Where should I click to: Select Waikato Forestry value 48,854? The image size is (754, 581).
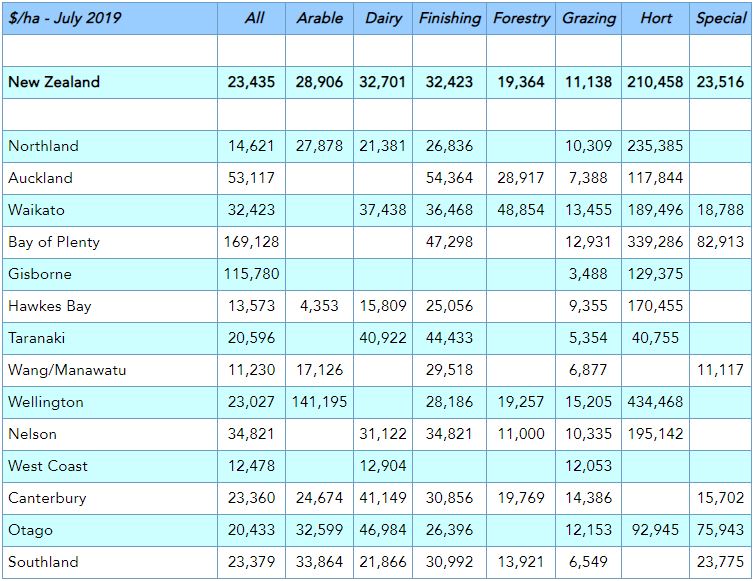pyautogui.click(x=520, y=210)
